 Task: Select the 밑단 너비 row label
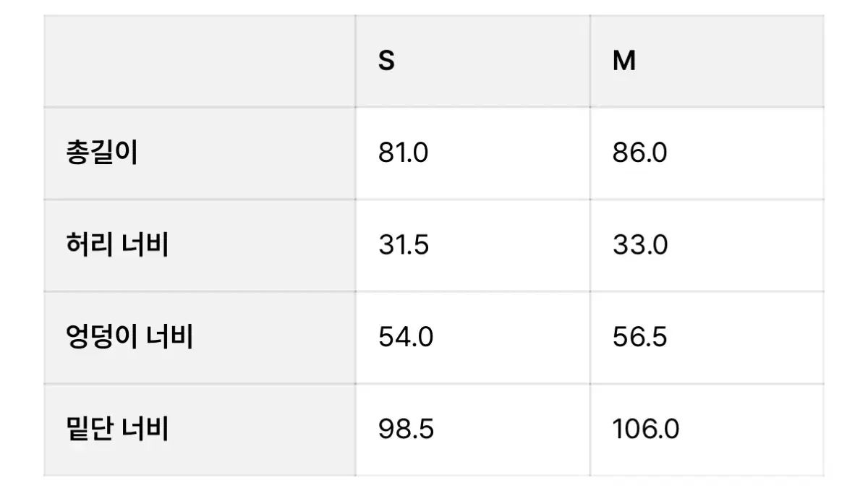tap(116, 429)
